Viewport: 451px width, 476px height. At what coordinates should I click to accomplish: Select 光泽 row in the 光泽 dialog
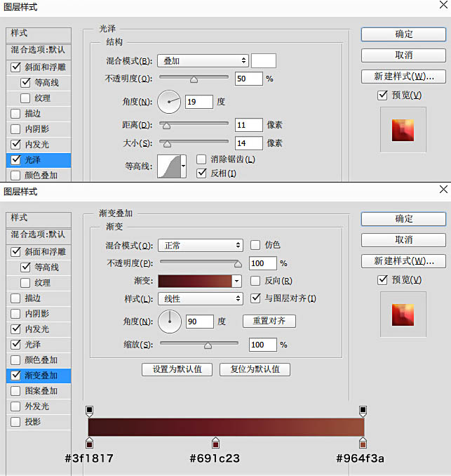coord(39,160)
